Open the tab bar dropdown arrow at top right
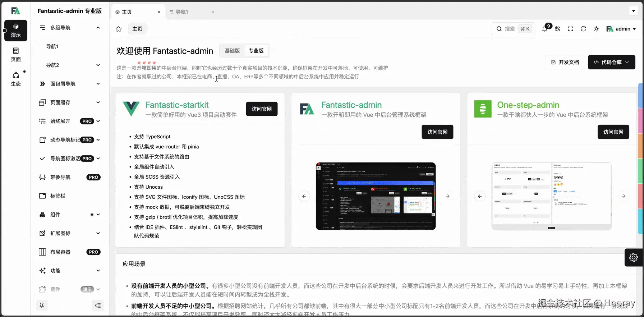 click(634, 11)
